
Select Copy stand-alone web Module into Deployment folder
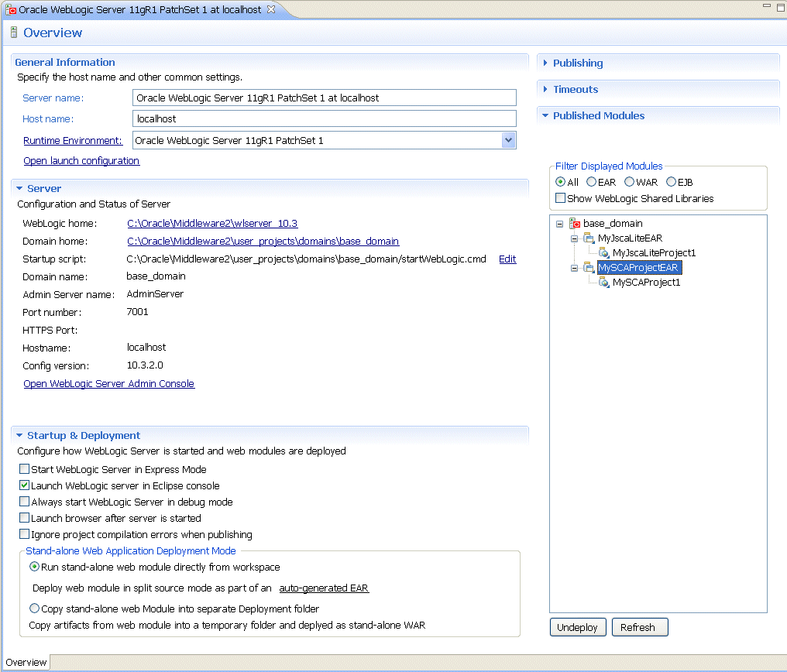[x=35, y=609]
